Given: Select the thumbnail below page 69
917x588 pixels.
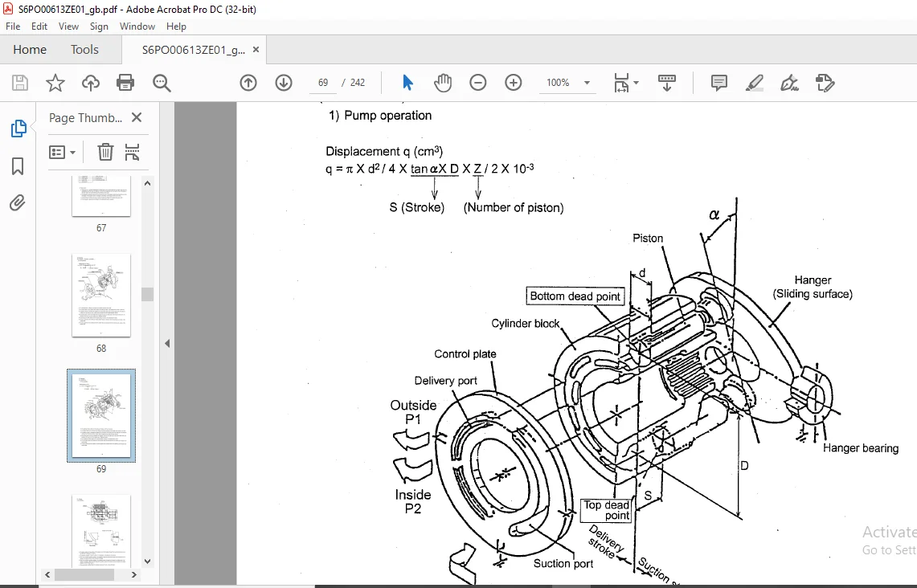Looking at the screenshot, I should click(101, 531).
